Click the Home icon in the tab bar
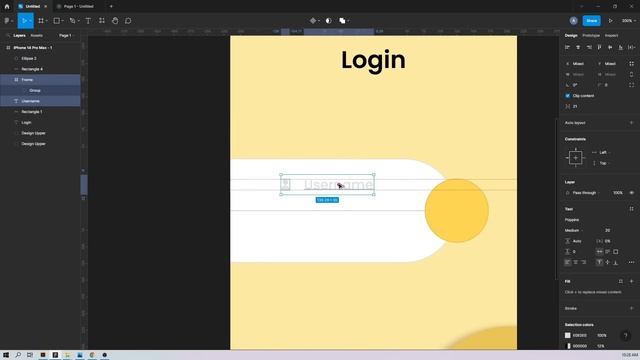The image size is (640, 360). pos(7,7)
